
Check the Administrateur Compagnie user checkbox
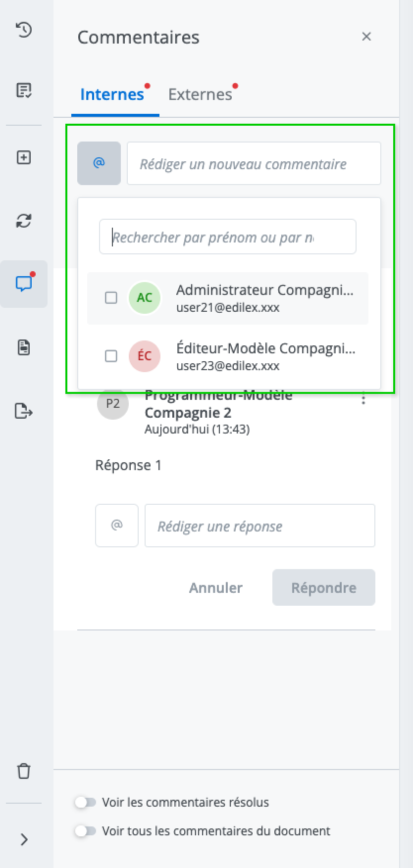coord(111,298)
